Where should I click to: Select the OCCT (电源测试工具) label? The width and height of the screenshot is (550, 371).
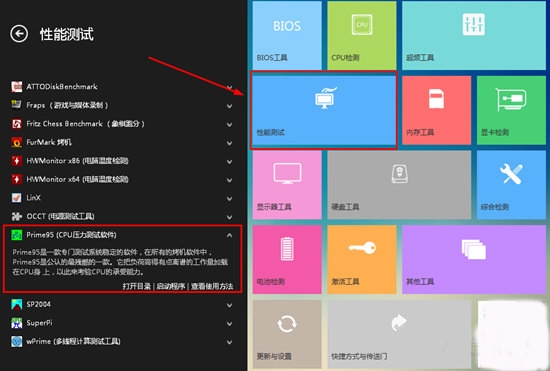point(60,216)
